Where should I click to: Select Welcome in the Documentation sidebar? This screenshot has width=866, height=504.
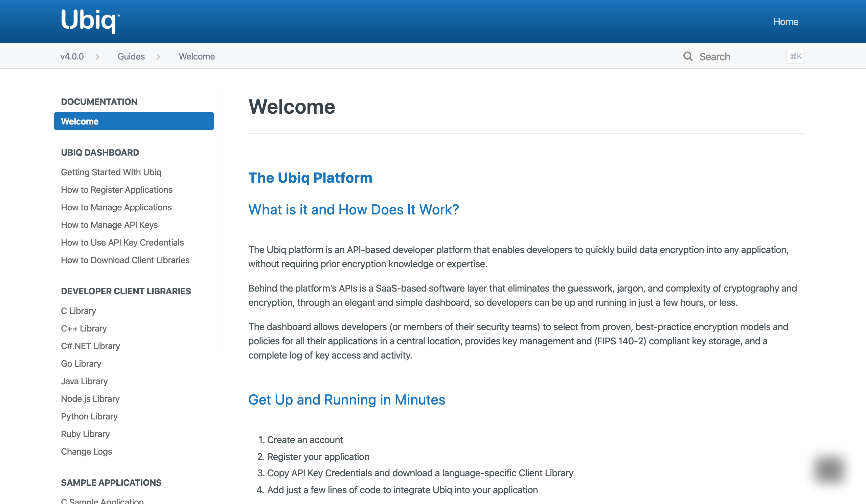pyautogui.click(x=134, y=121)
